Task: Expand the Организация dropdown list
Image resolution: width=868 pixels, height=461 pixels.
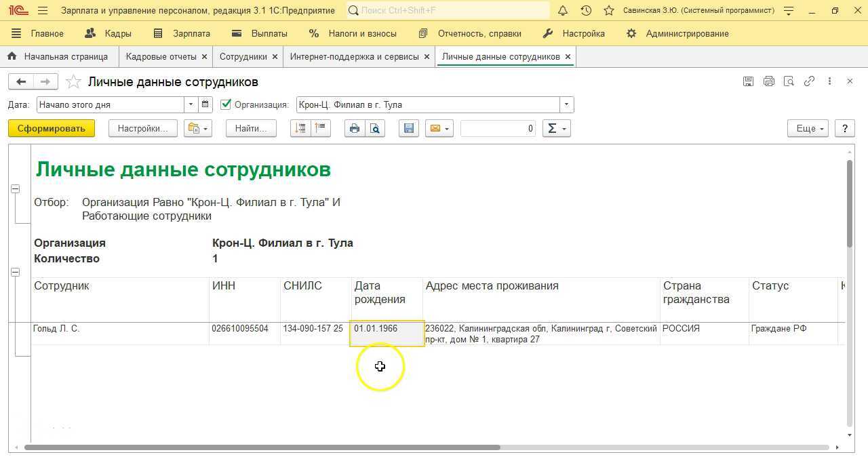Action: pyautogui.click(x=566, y=104)
